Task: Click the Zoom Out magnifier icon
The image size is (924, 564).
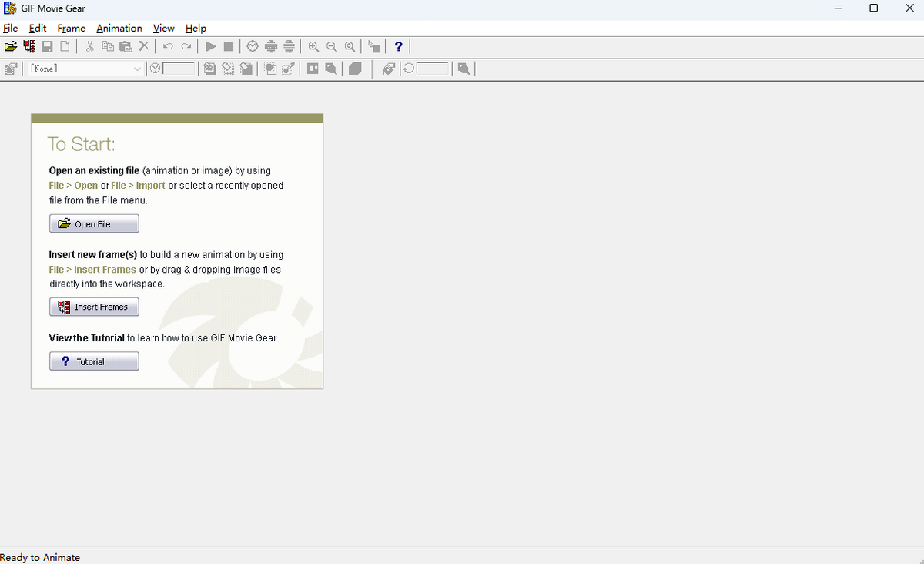Action: point(332,47)
